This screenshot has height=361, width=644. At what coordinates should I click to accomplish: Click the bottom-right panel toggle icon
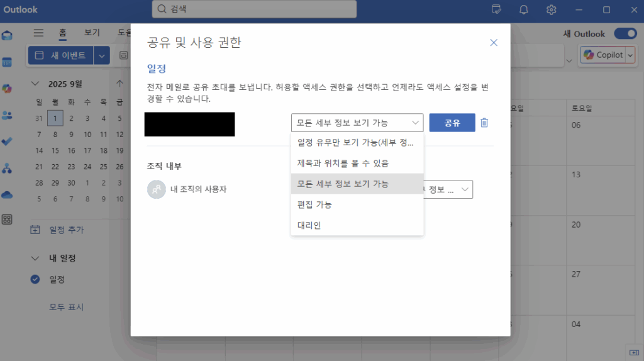(634, 352)
